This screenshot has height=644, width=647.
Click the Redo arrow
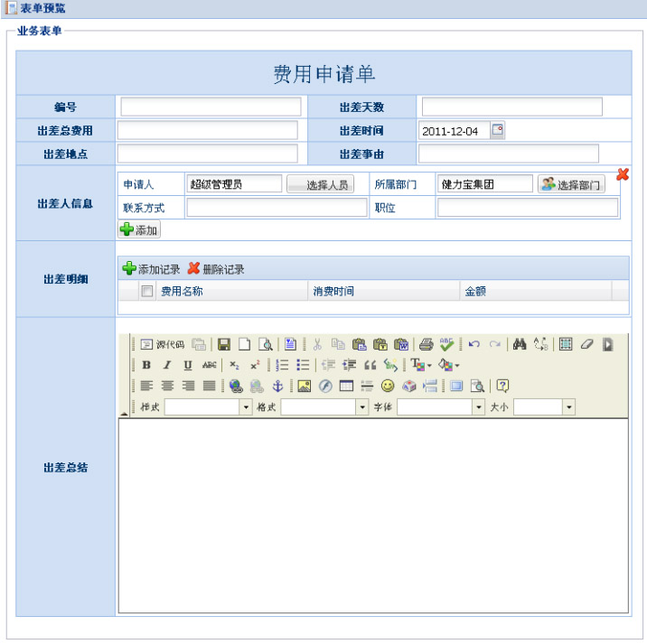coord(495,344)
